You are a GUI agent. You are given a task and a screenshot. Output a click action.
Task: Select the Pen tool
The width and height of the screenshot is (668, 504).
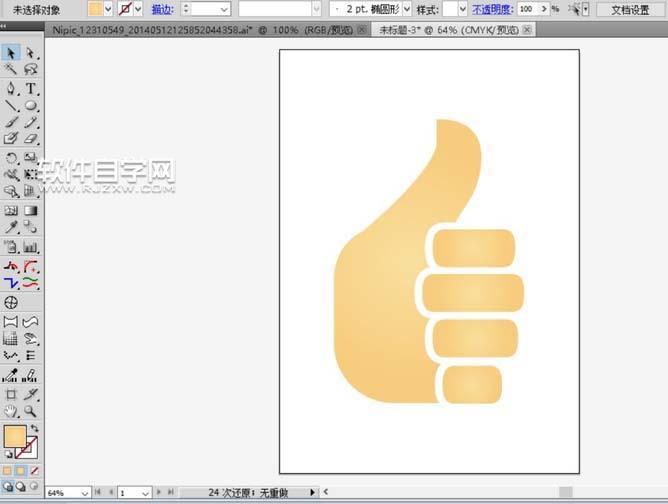click(11, 88)
